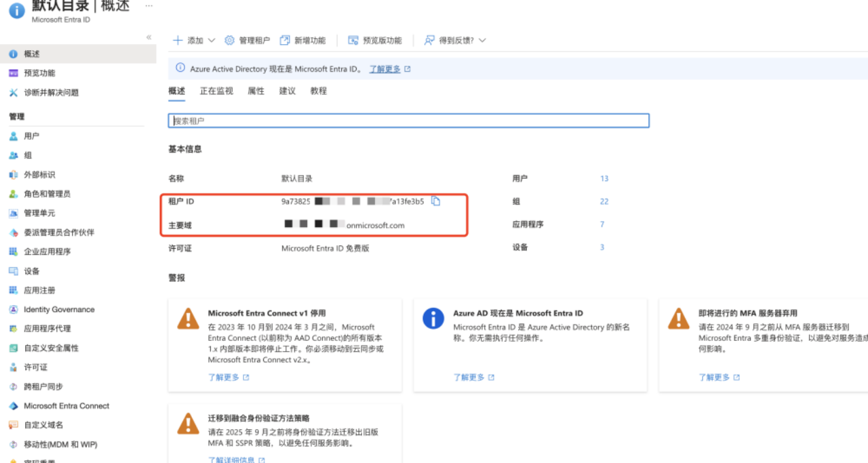The width and height of the screenshot is (868, 463).
Task: Select 应用注册 in the sidebar
Action: [x=39, y=290]
